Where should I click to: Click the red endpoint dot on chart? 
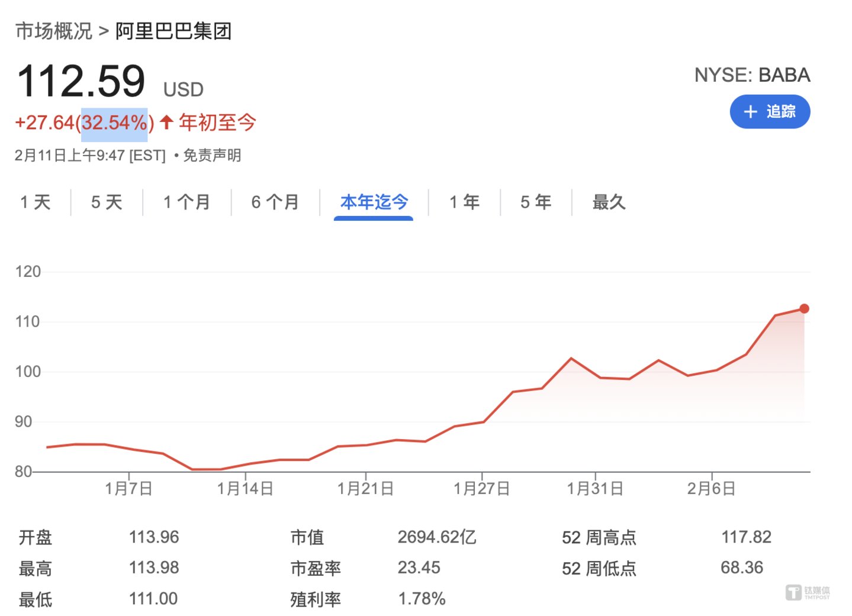point(804,308)
